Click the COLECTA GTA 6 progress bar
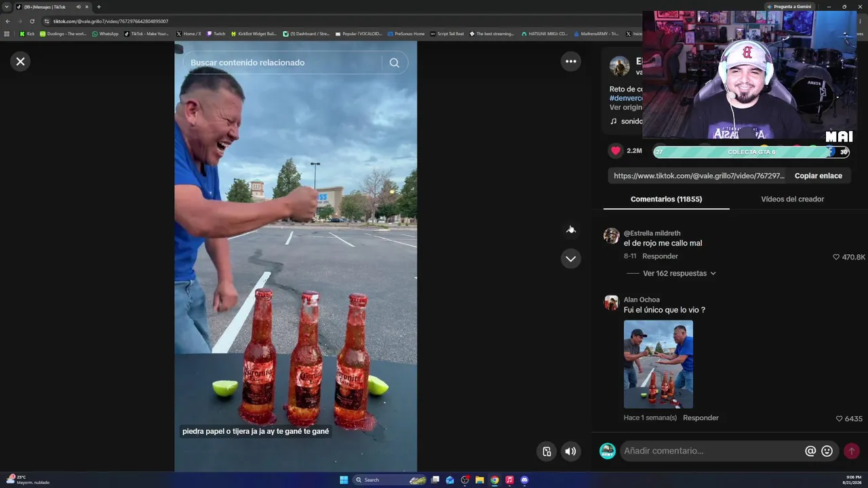The height and width of the screenshot is (488, 868). tap(751, 152)
